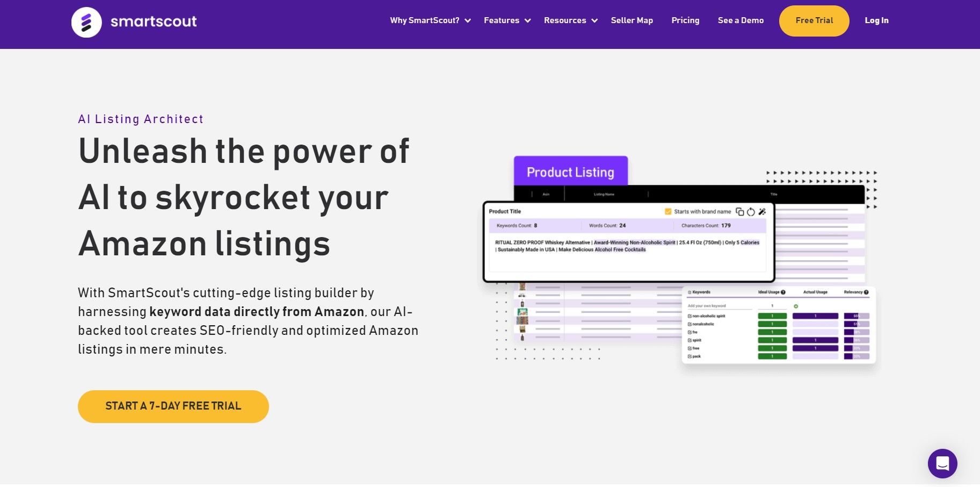This screenshot has width=980, height=487.
Task: Click Start a 7-Day Free Trial
Action: [x=173, y=406]
